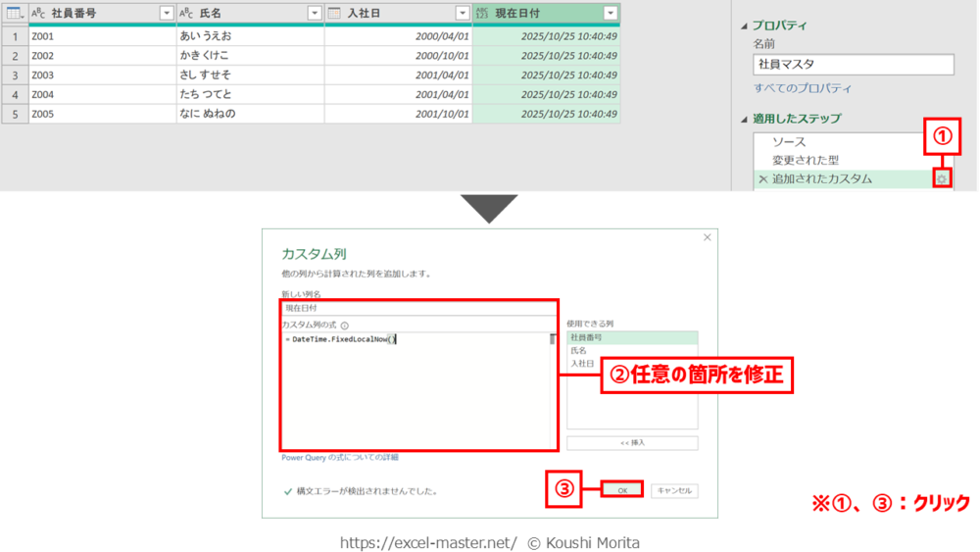Select the ソース applied step

pos(789,142)
